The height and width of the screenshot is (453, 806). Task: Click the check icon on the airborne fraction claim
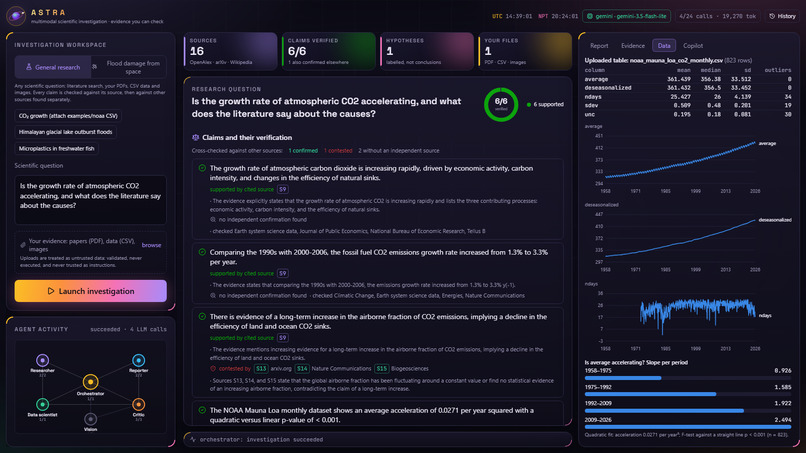click(x=202, y=317)
